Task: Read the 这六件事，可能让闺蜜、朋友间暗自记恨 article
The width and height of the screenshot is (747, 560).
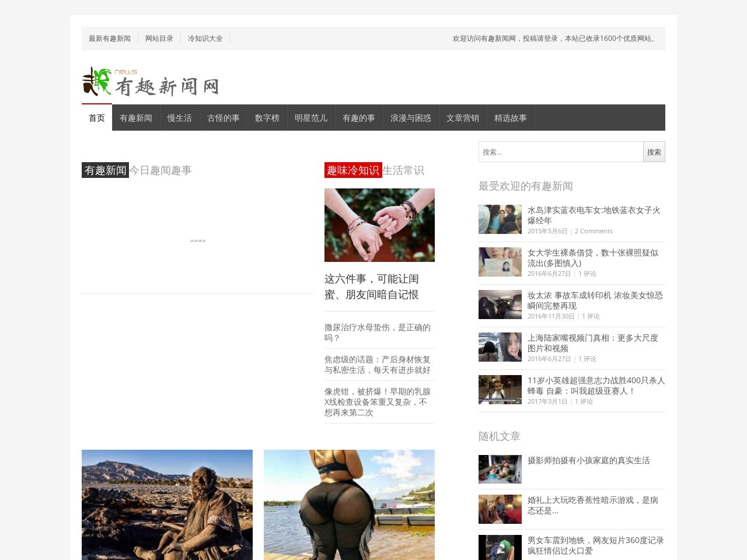Action: click(373, 288)
